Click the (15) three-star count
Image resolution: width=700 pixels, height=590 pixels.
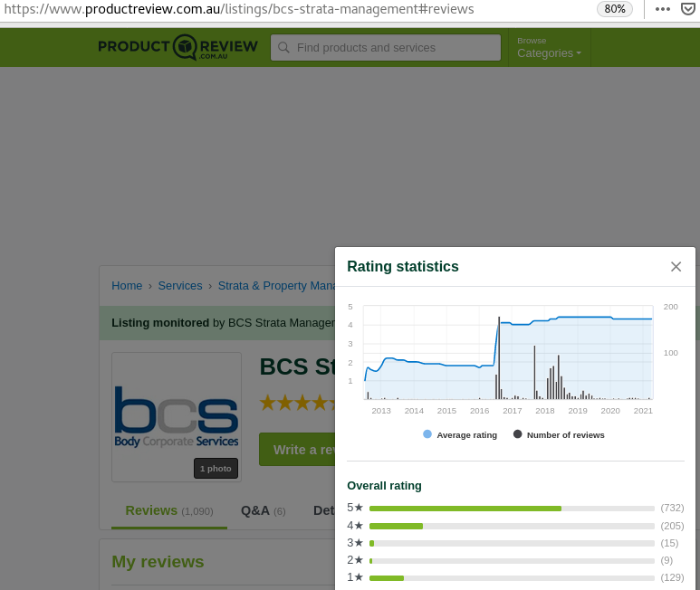tap(669, 543)
